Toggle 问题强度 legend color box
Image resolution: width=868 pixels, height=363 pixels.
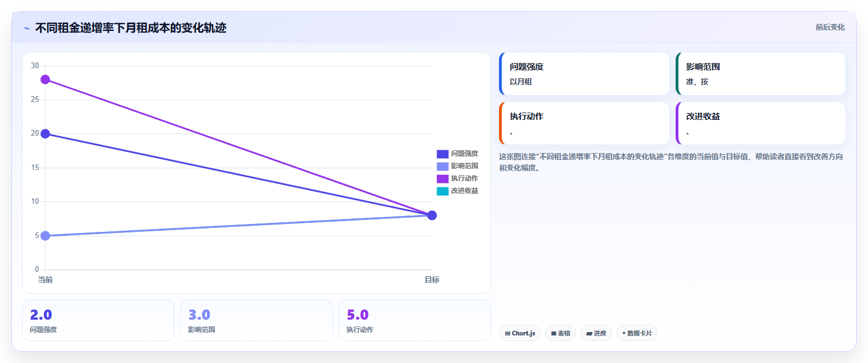tap(442, 154)
